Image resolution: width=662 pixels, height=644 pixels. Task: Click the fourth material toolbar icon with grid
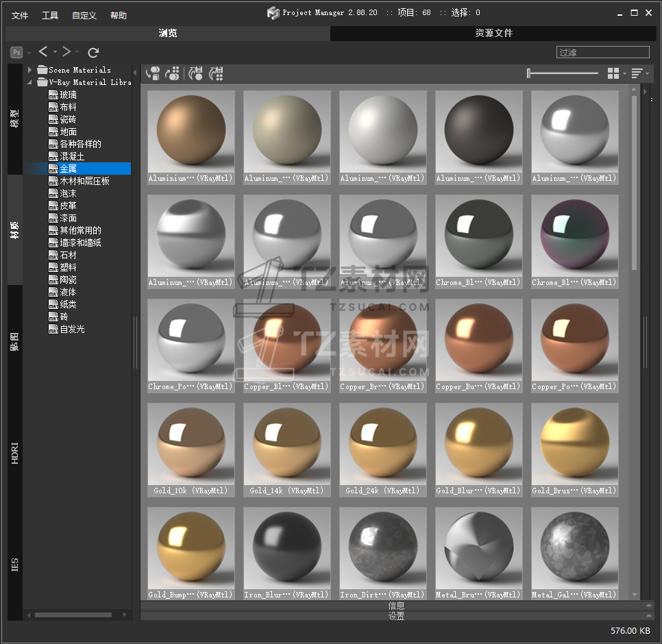217,73
